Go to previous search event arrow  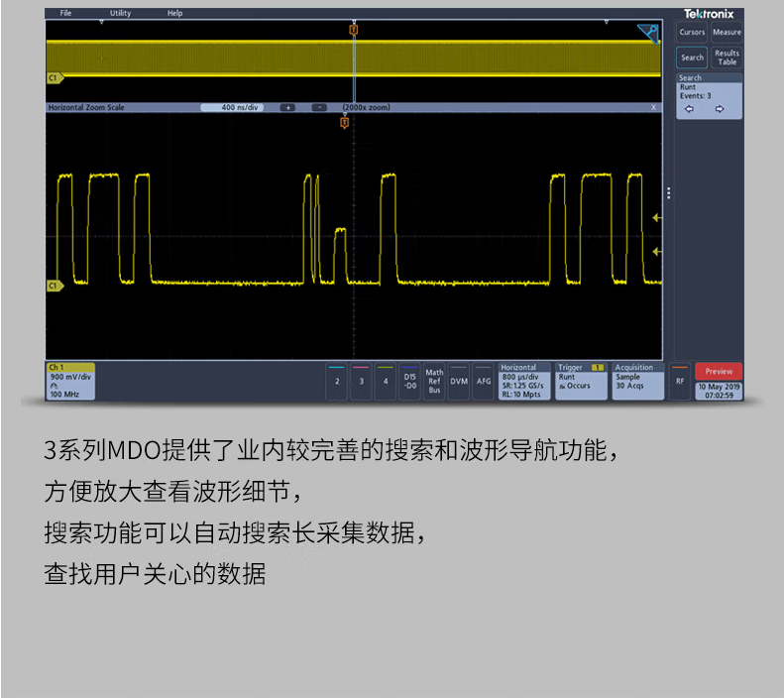tap(689, 109)
